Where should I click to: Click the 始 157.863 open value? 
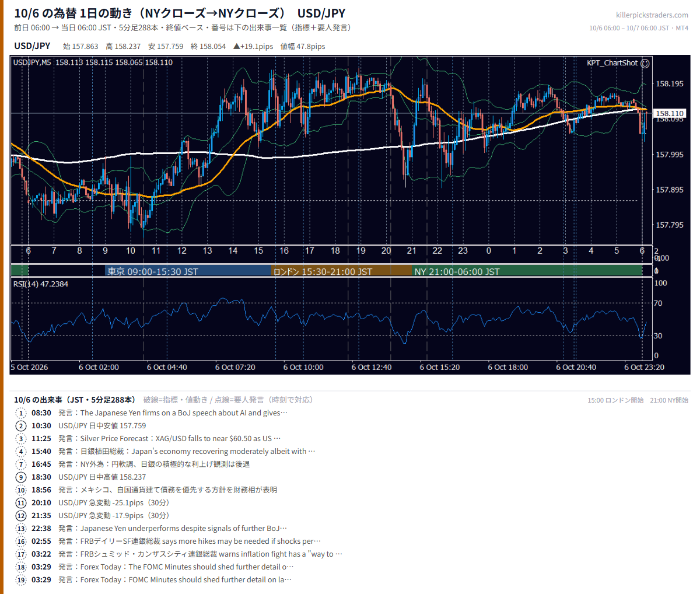click(80, 47)
